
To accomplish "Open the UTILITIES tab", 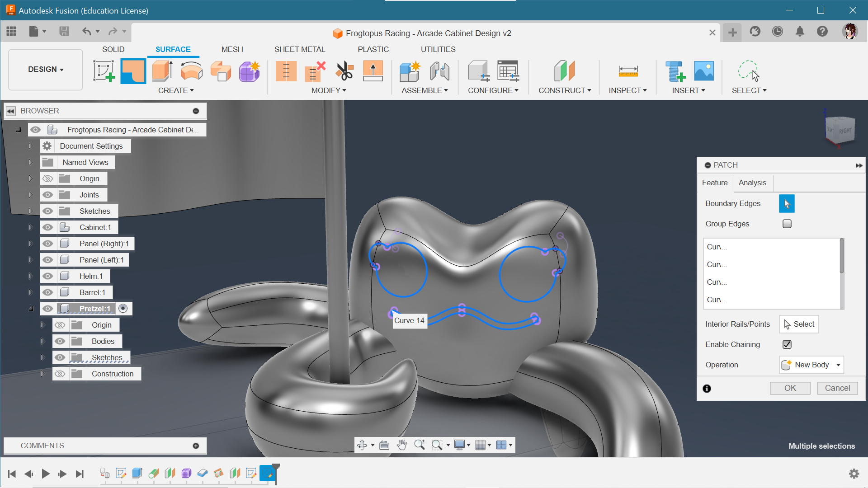I will [x=438, y=49].
